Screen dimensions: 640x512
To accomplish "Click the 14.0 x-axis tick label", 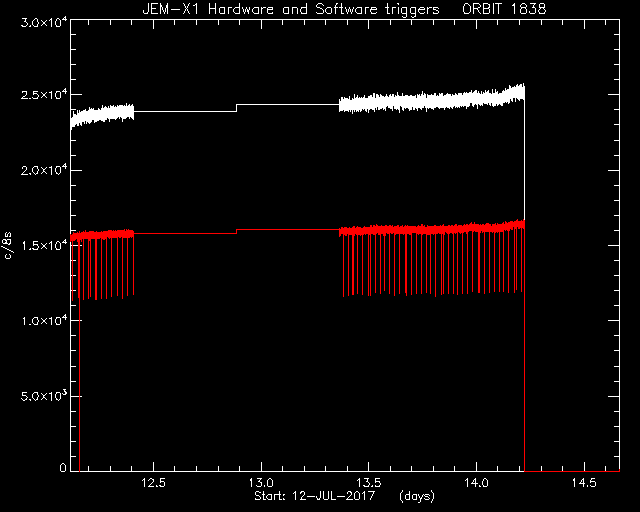I will tap(476, 483).
